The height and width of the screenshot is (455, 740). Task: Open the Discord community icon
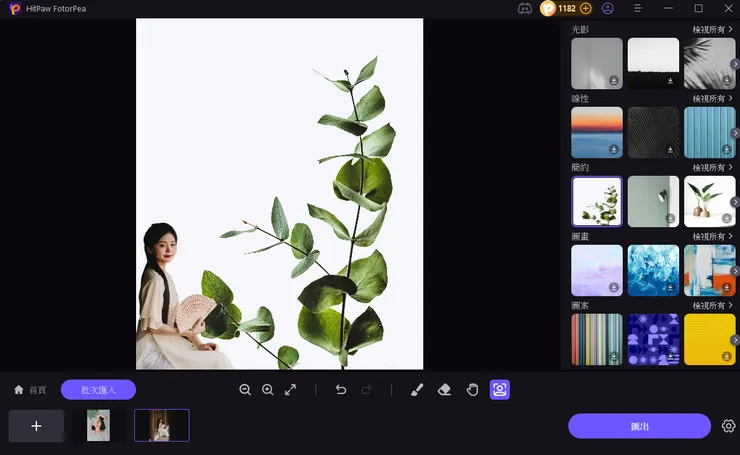pos(525,8)
